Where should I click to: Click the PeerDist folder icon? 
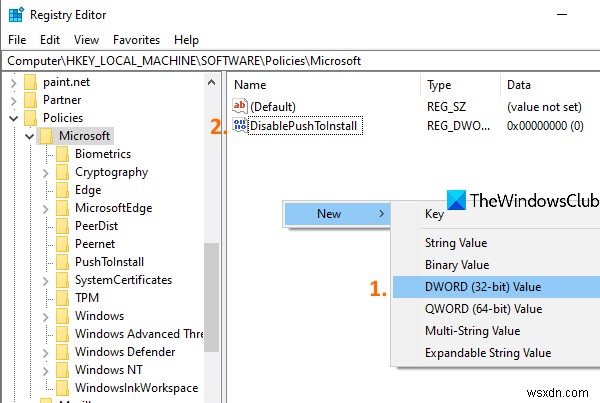pyautogui.click(x=62, y=226)
